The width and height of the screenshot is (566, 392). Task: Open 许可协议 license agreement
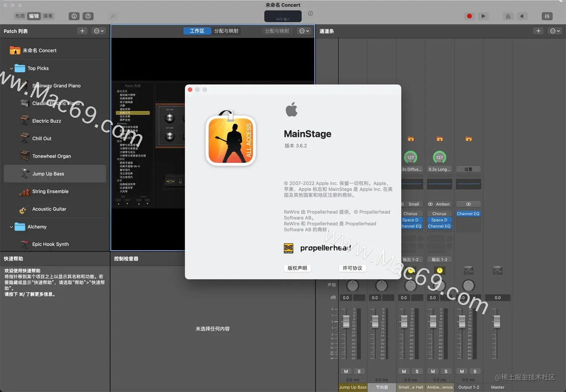[x=352, y=268]
